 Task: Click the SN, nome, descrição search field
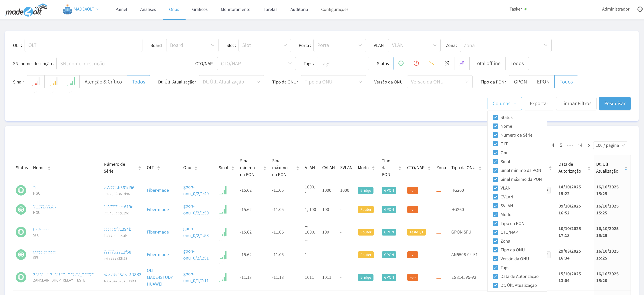point(122,64)
